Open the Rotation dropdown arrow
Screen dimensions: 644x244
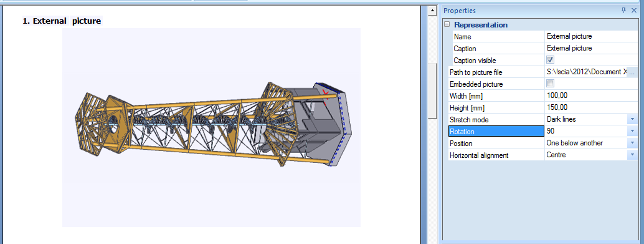[632, 131]
